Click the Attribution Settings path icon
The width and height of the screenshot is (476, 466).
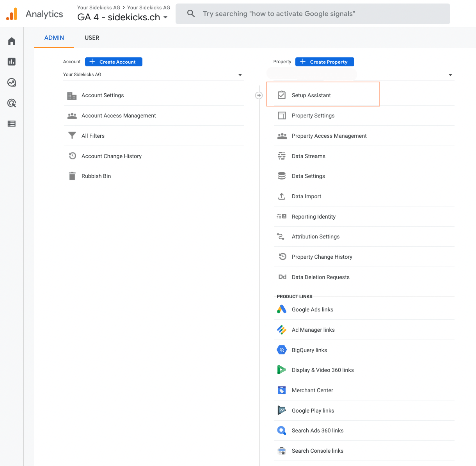coord(281,237)
